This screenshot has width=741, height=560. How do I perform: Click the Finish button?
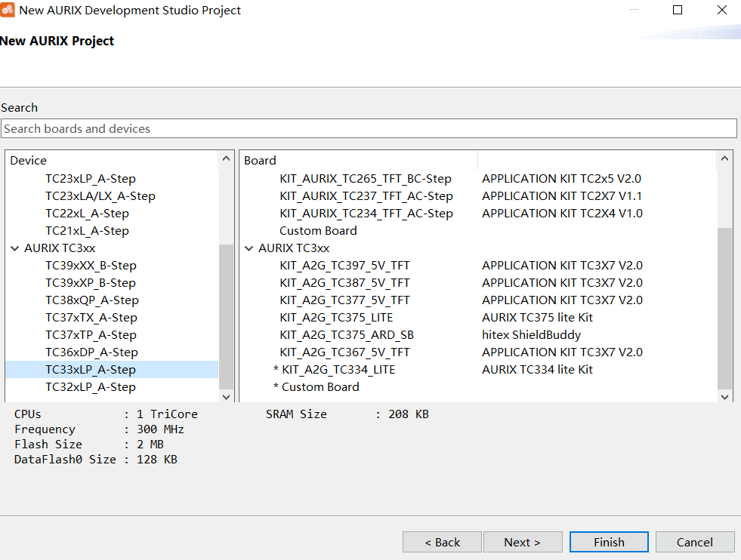click(609, 542)
